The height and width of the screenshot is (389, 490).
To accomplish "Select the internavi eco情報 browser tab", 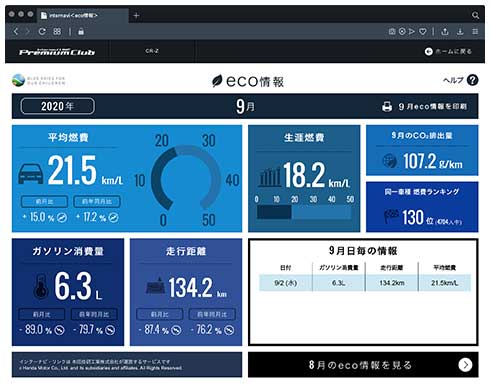I will pos(83,15).
